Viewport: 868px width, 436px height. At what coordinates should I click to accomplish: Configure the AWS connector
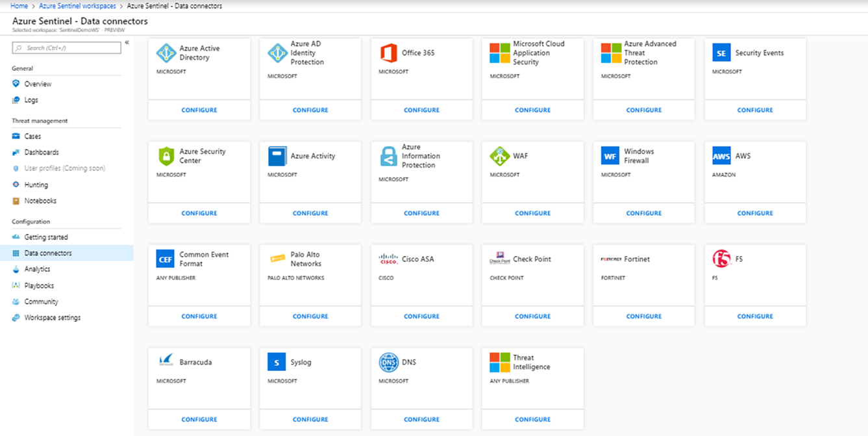coord(755,213)
